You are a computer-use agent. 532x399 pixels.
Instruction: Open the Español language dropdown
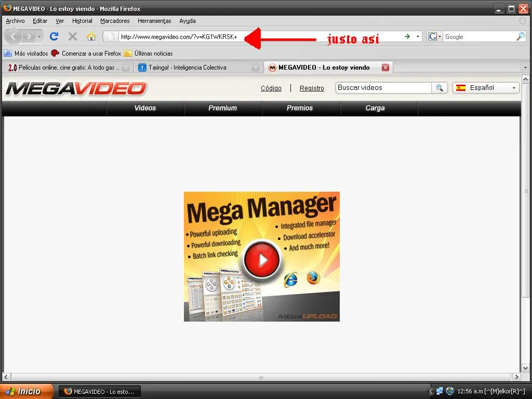coord(486,88)
